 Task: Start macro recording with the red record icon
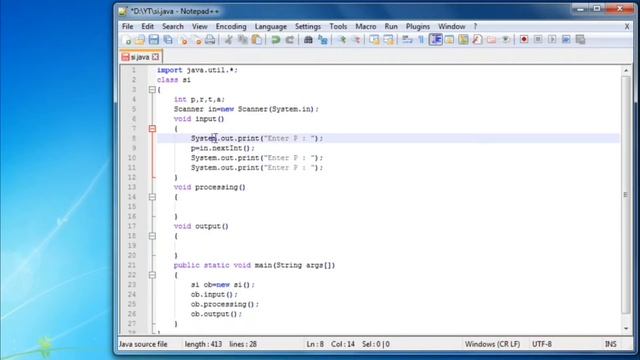point(524,40)
